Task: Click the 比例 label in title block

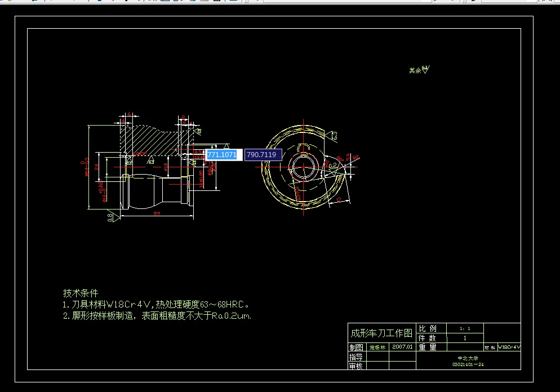Action: pos(428,328)
